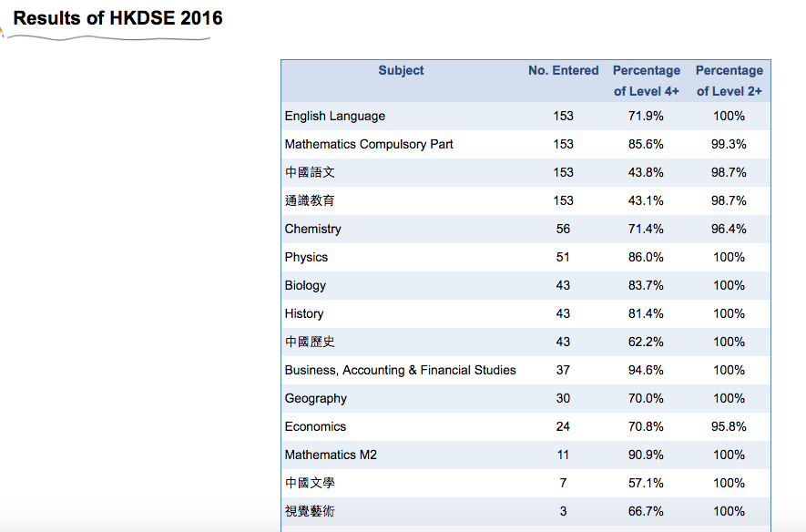Select the 'Chemistry' subject cell
806x532 pixels.
[x=312, y=230]
